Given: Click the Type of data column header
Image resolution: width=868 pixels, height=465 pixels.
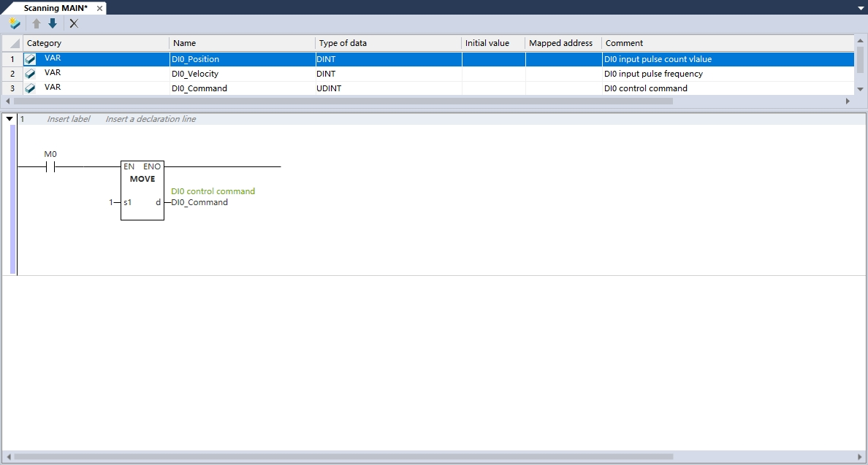Looking at the screenshot, I should coord(389,43).
